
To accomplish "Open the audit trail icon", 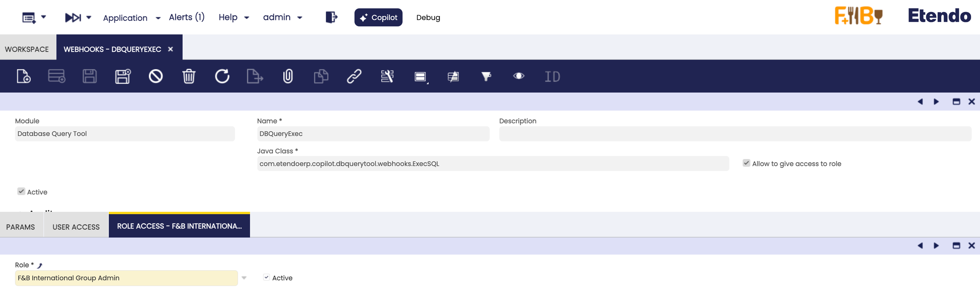I will click(453, 77).
